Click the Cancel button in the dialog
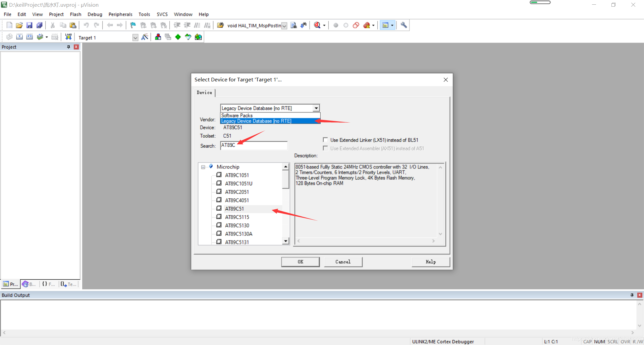644x345 pixels. (343, 262)
